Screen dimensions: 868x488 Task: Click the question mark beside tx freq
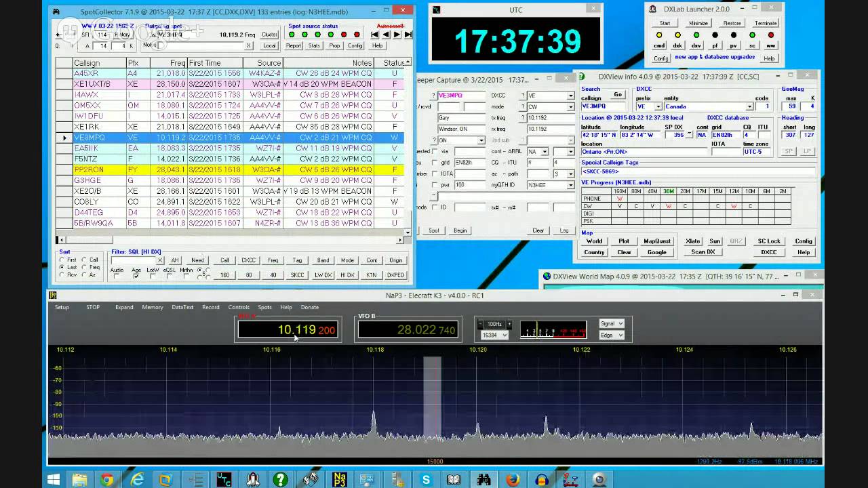(522, 118)
